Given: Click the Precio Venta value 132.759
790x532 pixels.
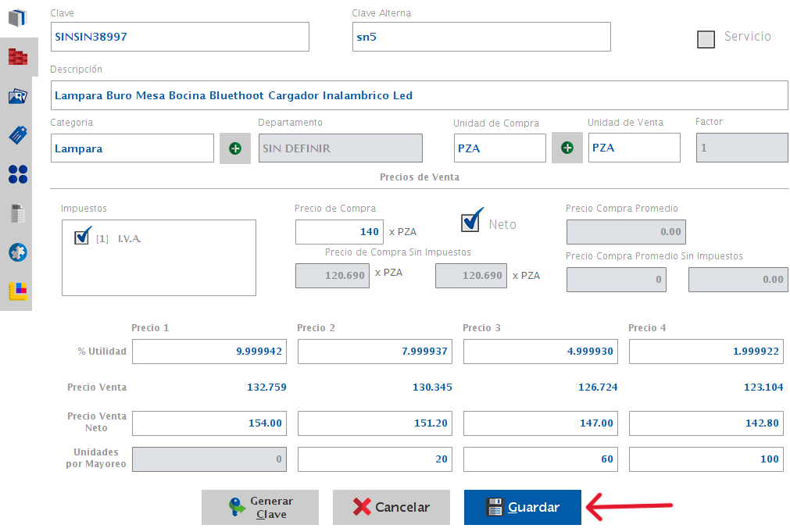Looking at the screenshot, I should click(266, 387).
